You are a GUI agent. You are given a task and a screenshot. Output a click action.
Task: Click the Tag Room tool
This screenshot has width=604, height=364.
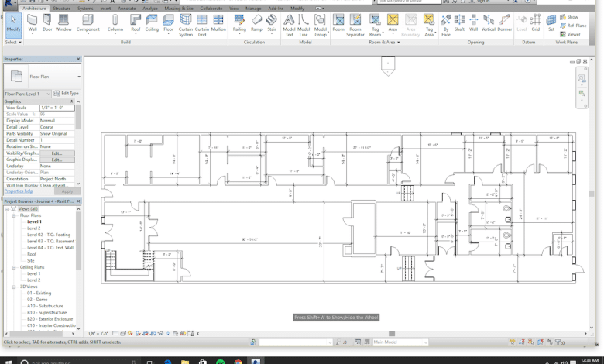pos(376,26)
